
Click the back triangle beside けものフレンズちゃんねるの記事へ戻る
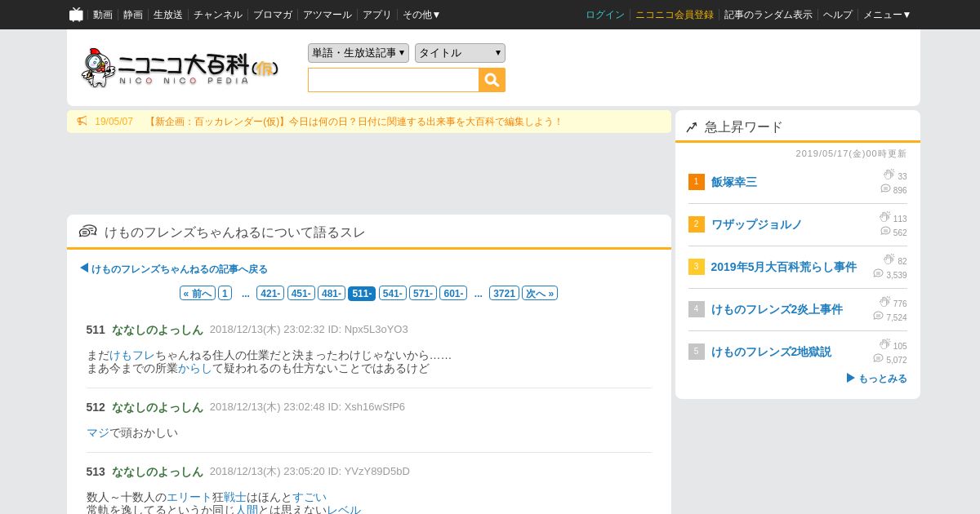(84, 268)
